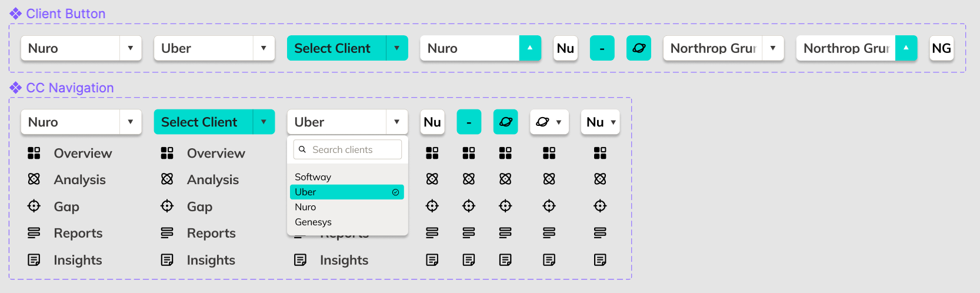Open Reports under the CC Navigation Nuro dropdown
The width and height of the screenshot is (980, 293).
click(65, 233)
